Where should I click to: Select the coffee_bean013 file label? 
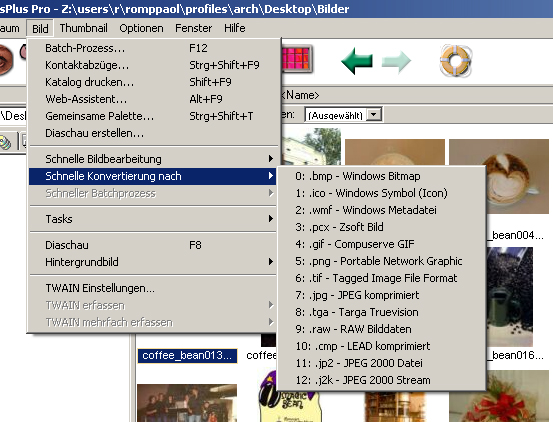pos(187,355)
